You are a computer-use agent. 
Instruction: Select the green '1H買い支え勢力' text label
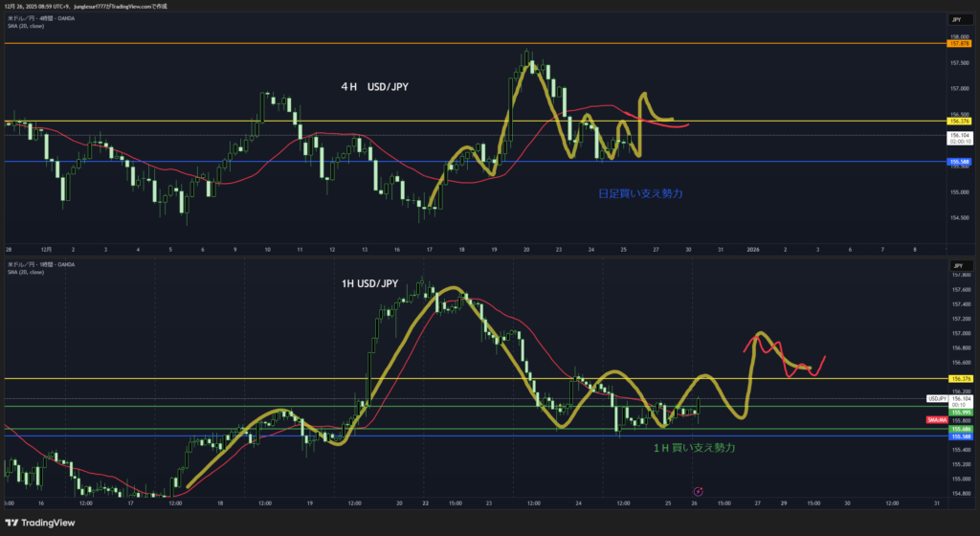pyautogui.click(x=694, y=447)
